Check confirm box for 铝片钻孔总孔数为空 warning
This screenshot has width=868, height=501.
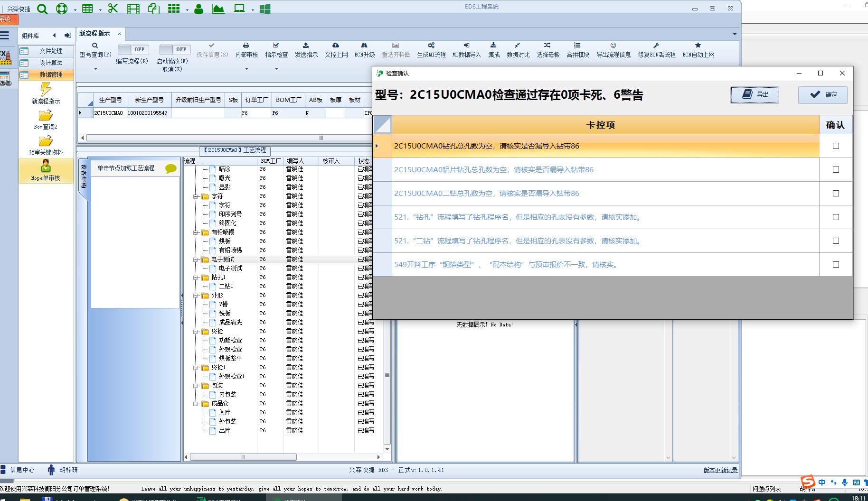(836, 170)
